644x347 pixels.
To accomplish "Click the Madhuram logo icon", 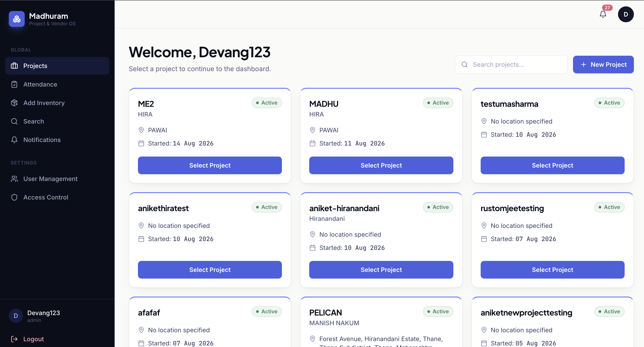I will (x=17, y=19).
